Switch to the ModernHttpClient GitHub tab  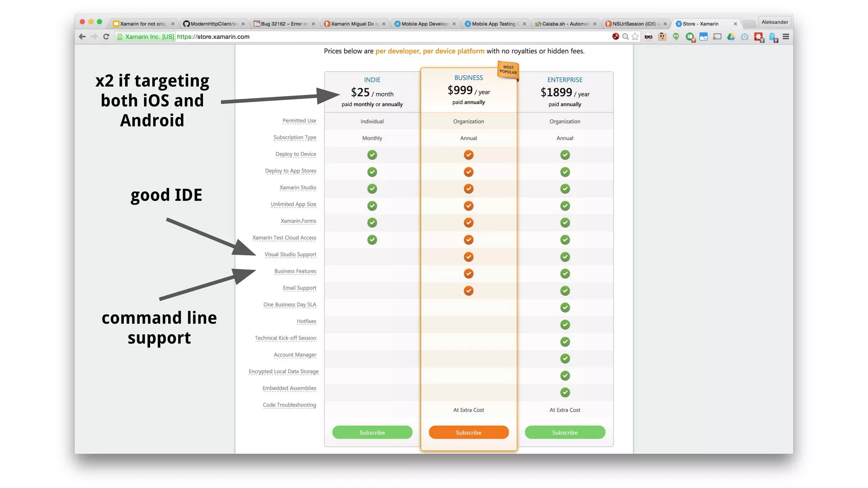(x=212, y=24)
